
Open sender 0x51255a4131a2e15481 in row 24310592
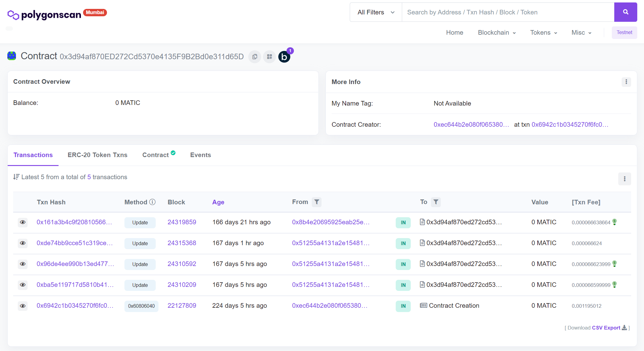point(331,264)
